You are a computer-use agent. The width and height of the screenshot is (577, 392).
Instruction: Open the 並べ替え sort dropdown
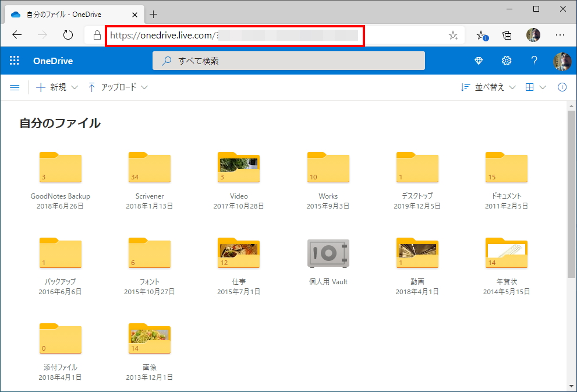(x=488, y=87)
